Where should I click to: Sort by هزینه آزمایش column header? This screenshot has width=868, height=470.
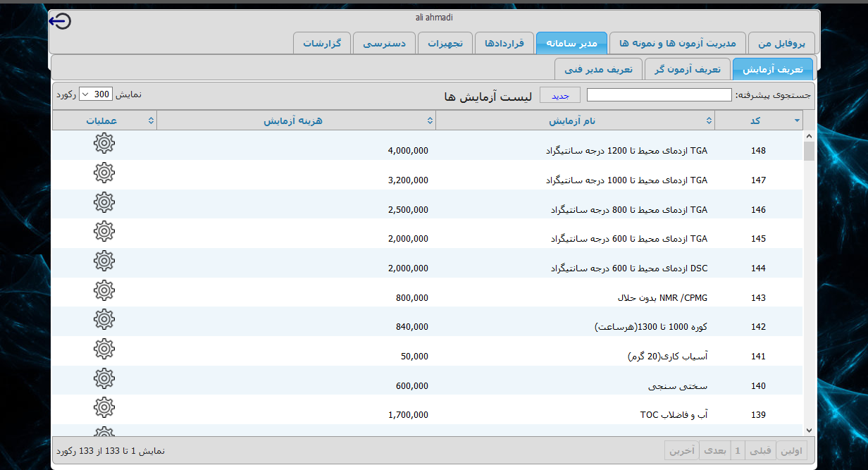point(293,121)
